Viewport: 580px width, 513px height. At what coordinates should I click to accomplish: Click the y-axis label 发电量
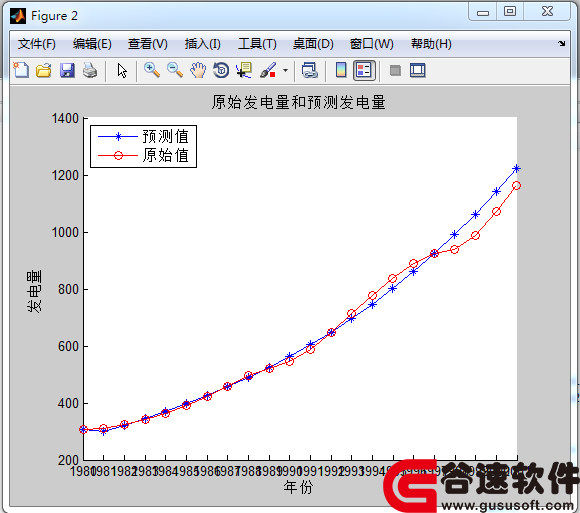34,291
